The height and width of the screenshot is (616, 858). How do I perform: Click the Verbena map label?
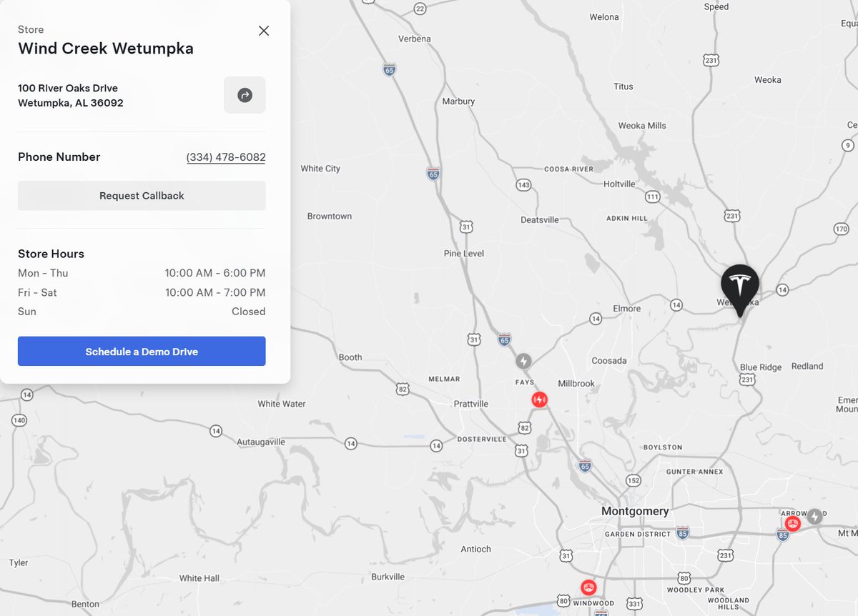click(414, 39)
